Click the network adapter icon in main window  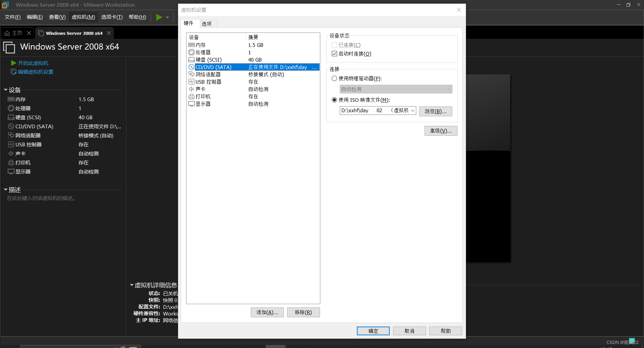pyautogui.click(x=11, y=135)
